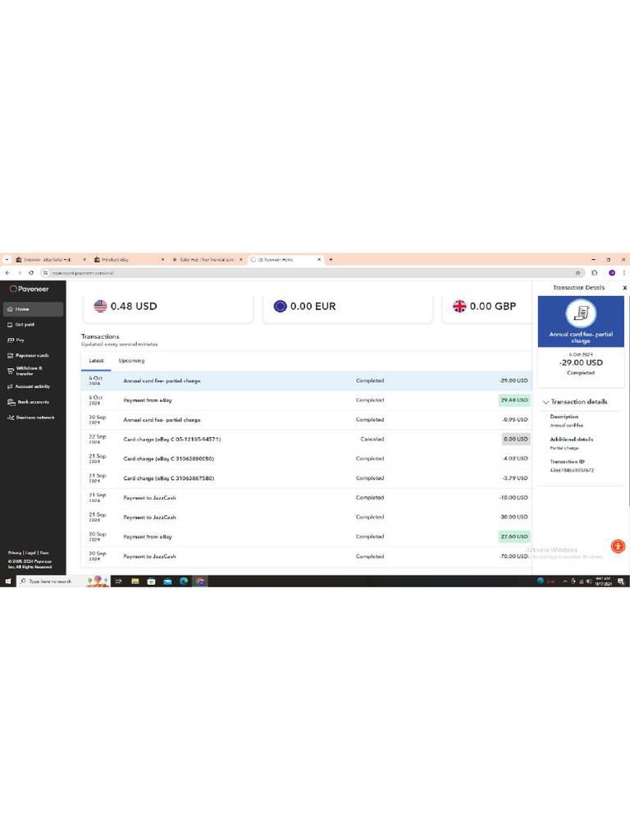This screenshot has height=840, width=630.
Task: Collapse the Transaction details section chevron
Action: point(546,402)
